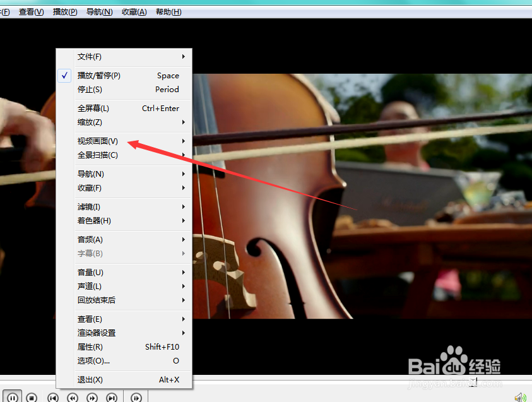Expand the 导航(N) submenu arrow in context menu
This screenshot has height=402, width=532.
pos(183,174)
